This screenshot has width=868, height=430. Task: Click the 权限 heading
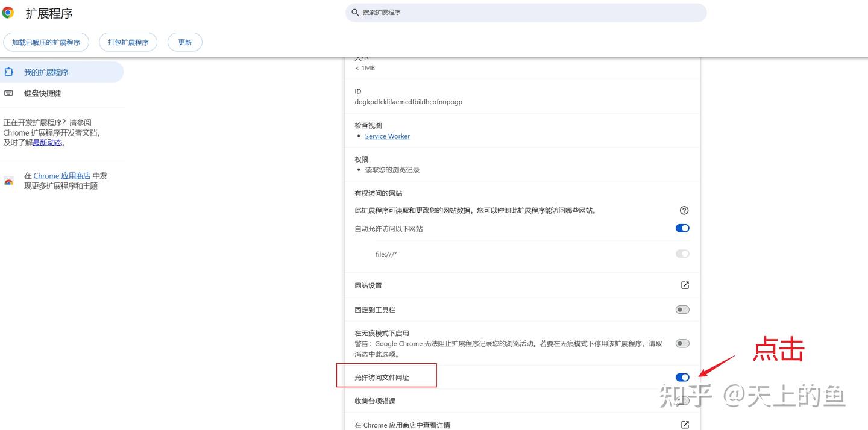[362, 159]
